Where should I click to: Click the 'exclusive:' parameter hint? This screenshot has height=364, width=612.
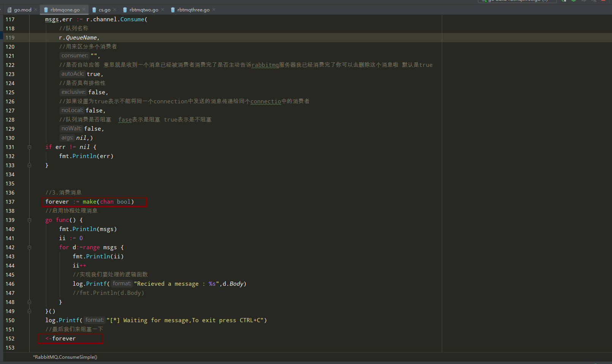coord(73,92)
